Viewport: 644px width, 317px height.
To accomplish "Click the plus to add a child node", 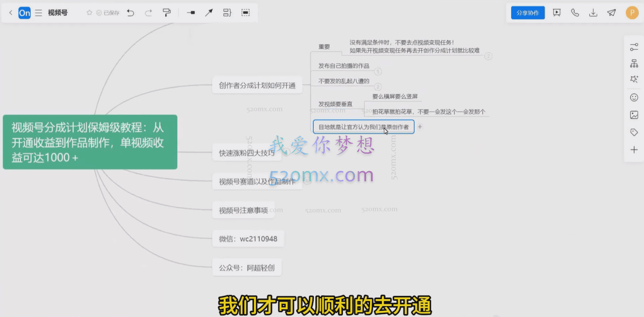I will [x=419, y=126].
